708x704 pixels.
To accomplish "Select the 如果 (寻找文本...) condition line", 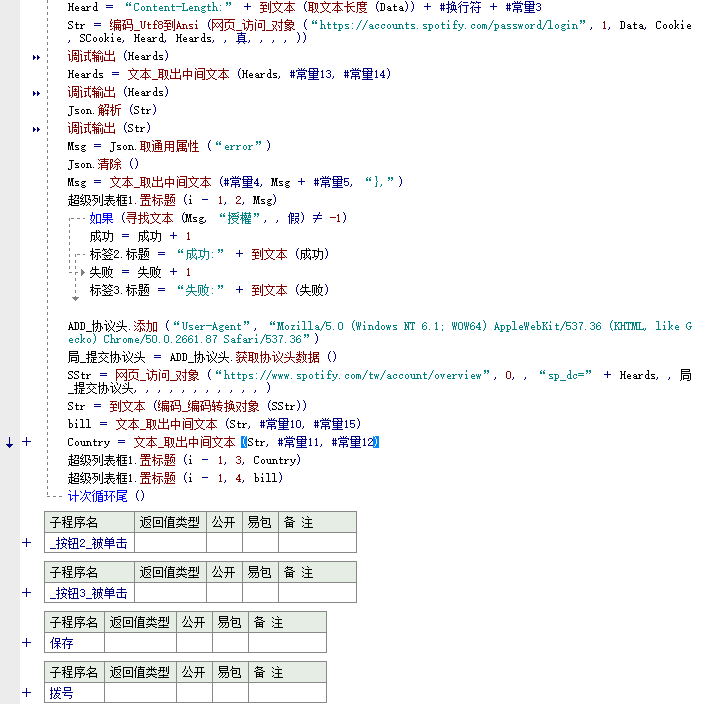I will (218, 218).
